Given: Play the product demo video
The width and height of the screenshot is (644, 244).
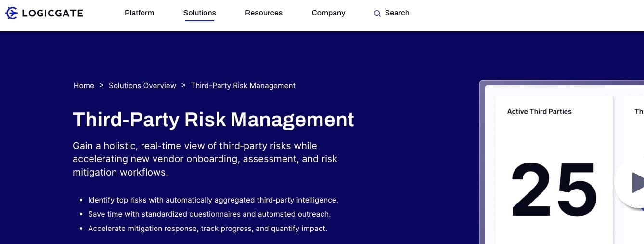Looking at the screenshot, I should 630,183.
